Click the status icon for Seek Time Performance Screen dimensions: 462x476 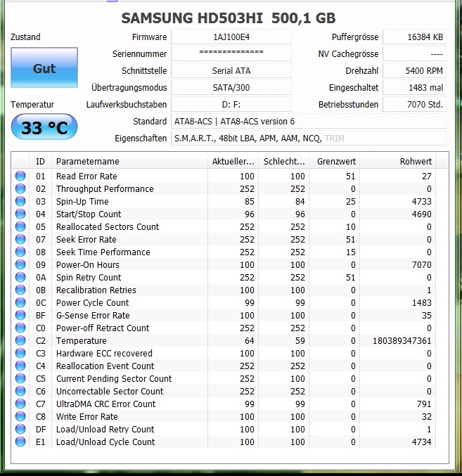[20, 252]
